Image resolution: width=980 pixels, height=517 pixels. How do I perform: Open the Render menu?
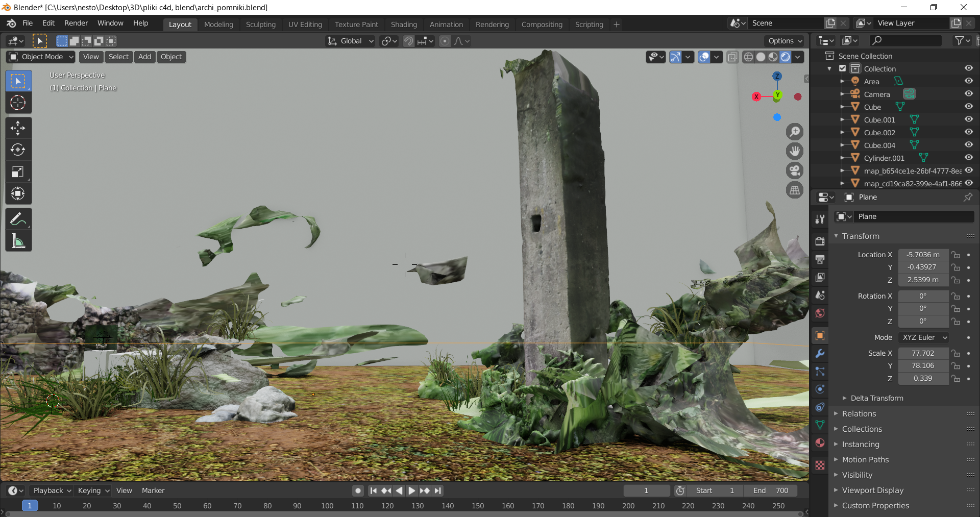pyautogui.click(x=76, y=23)
